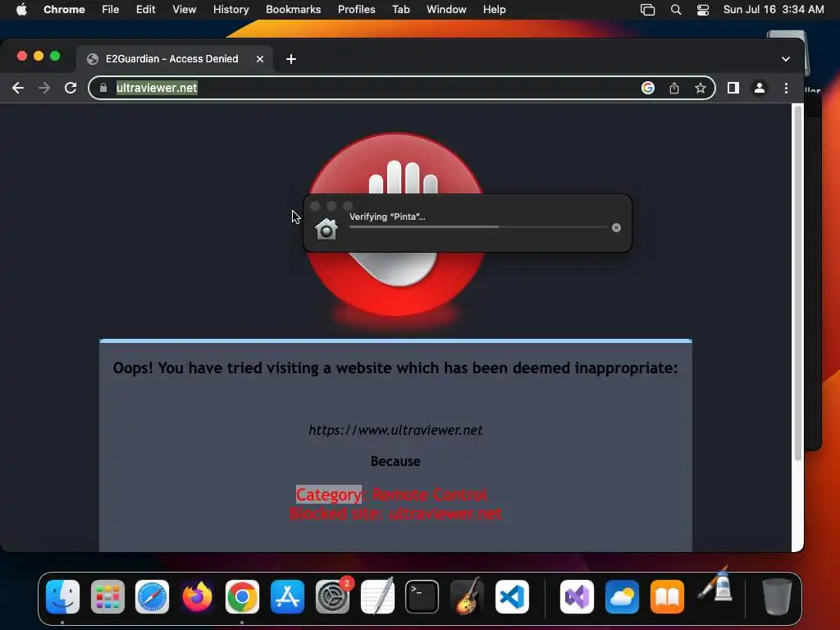Select the E2Guardian - Access Denied tab
This screenshot has width=840, height=630.
coord(175,59)
